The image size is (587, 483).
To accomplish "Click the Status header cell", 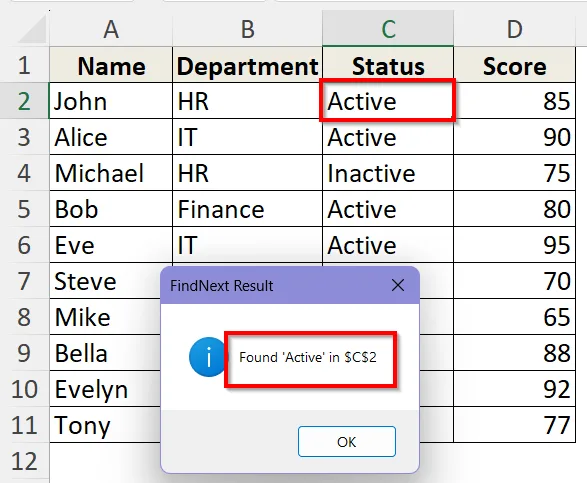I will pos(388,65).
